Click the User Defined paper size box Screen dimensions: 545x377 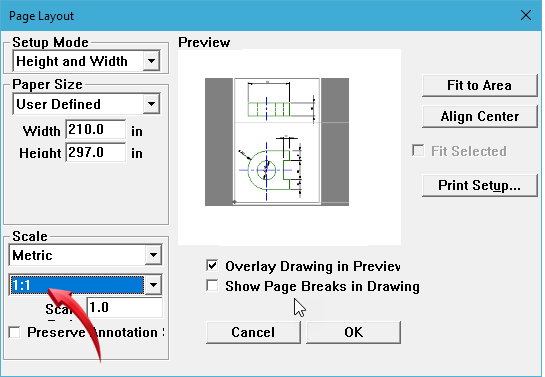click(x=86, y=104)
